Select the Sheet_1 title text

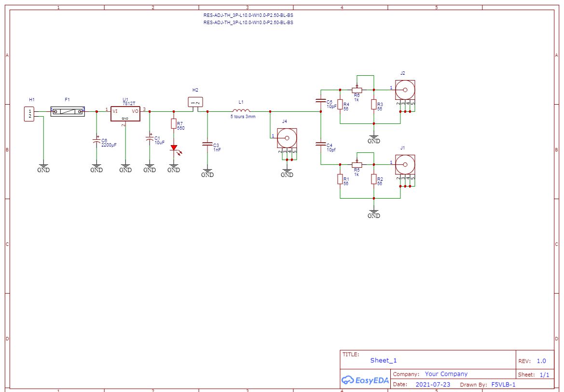click(384, 360)
